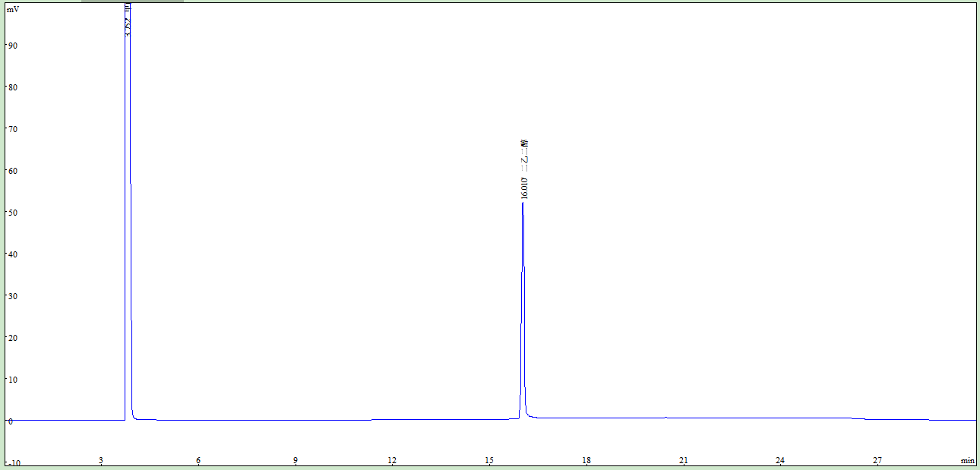Click the peak apex at 16.010 minutes
This screenshot has height=470, width=980.
click(x=523, y=203)
